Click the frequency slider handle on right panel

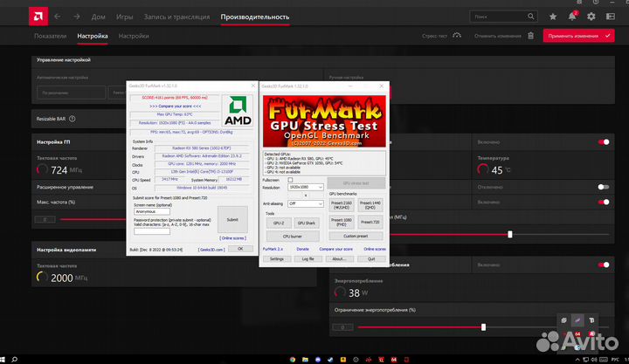pos(510,234)
